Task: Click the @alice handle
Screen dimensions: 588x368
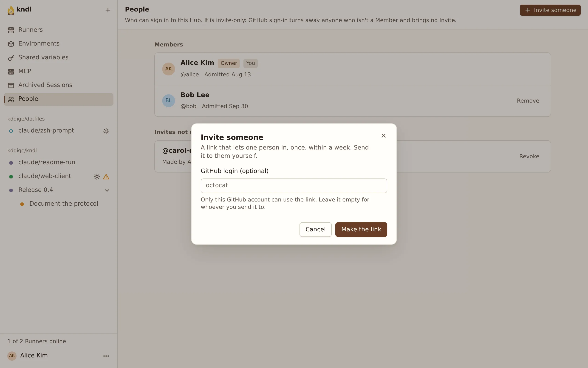Action: click(189, 75)
